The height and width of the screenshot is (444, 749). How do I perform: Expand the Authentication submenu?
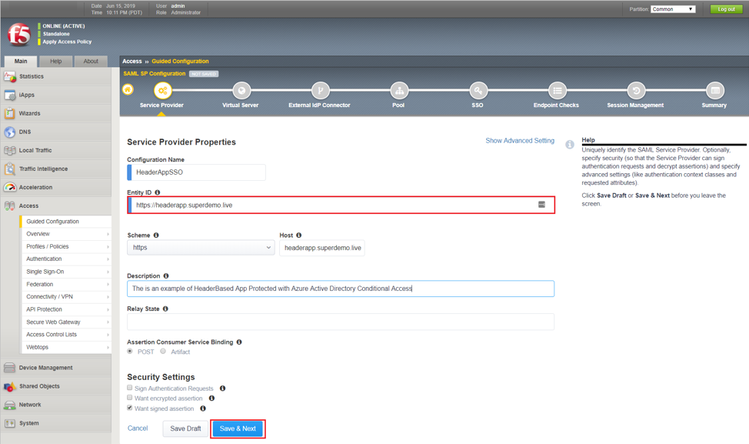click(108, 259)
